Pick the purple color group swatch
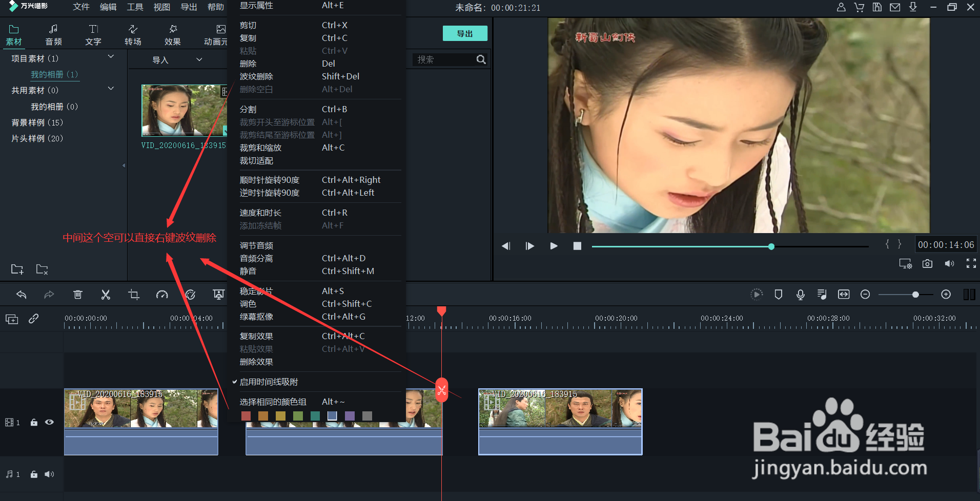This screenshot has height=501, width=980. point(350,416)
